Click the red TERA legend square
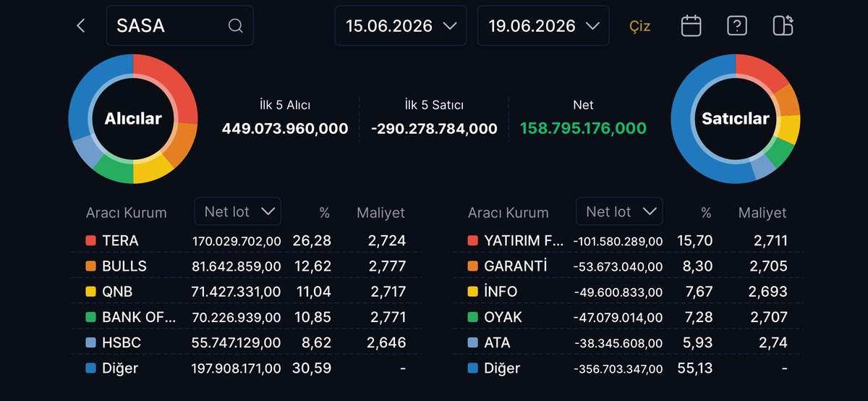The height and width of the screenshot is (401, 868). tap(90, 240)
